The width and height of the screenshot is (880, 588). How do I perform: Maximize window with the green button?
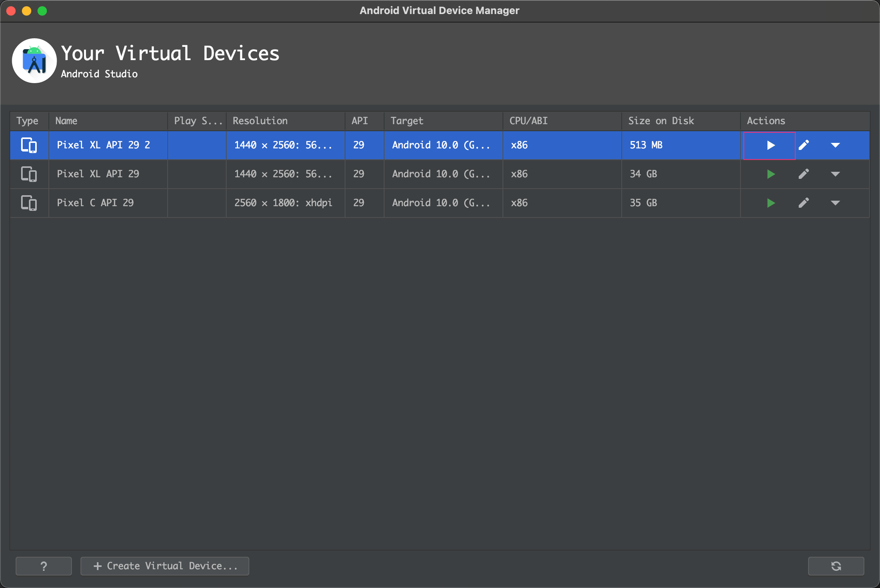42,11
